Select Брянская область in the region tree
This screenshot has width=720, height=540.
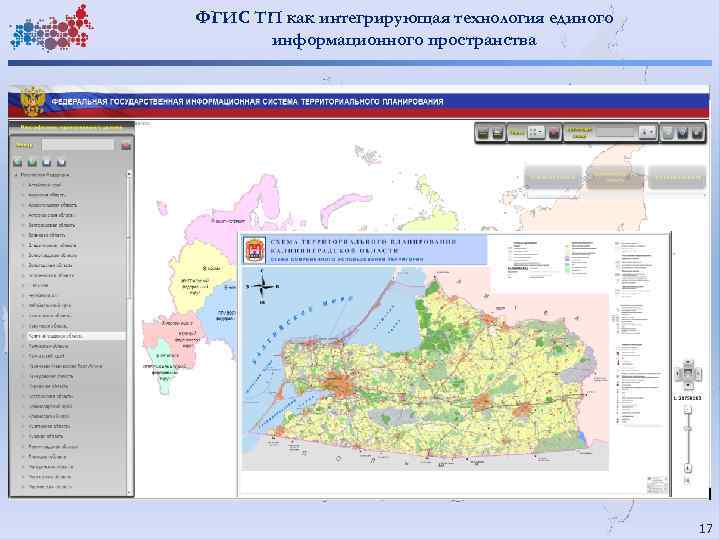pyautogui.click(x=47, y=235)
